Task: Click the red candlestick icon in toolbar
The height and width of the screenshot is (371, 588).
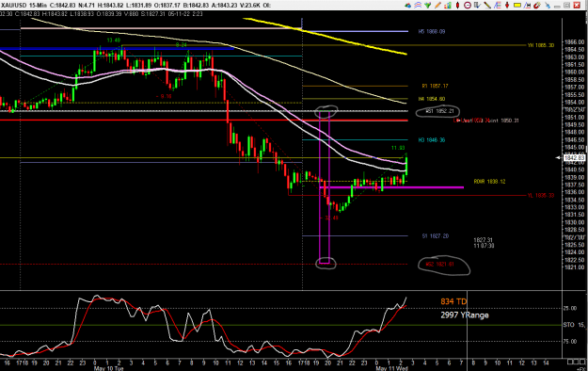Action: click(x=457, y=6)
